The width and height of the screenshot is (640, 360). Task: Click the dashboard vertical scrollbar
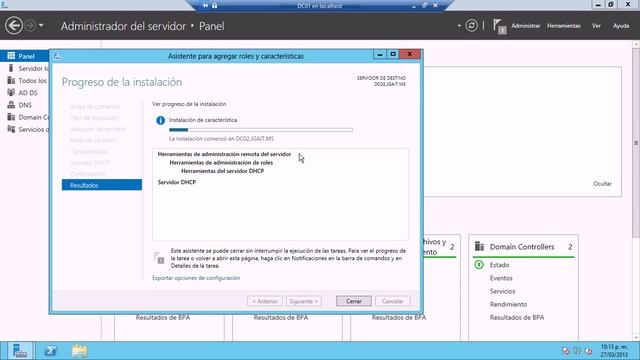click(x=636, y=143)
